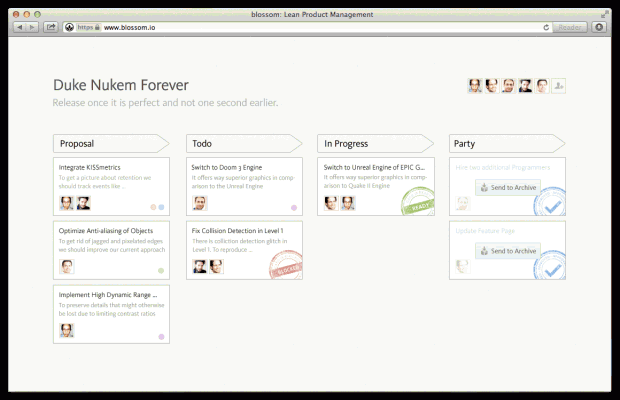Open the downloads icon in toolbar
The image size is (620, 400).
(599, 27)
